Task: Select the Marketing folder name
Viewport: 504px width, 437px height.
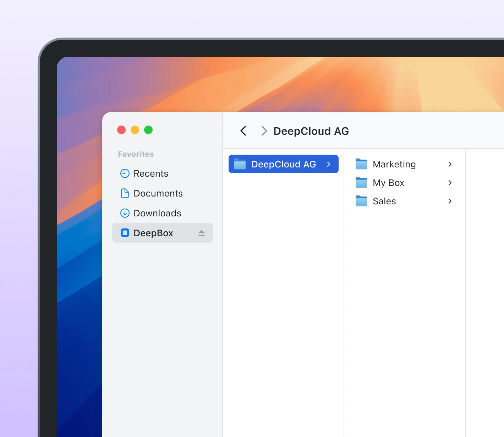Action: click(x=394, y=165)
